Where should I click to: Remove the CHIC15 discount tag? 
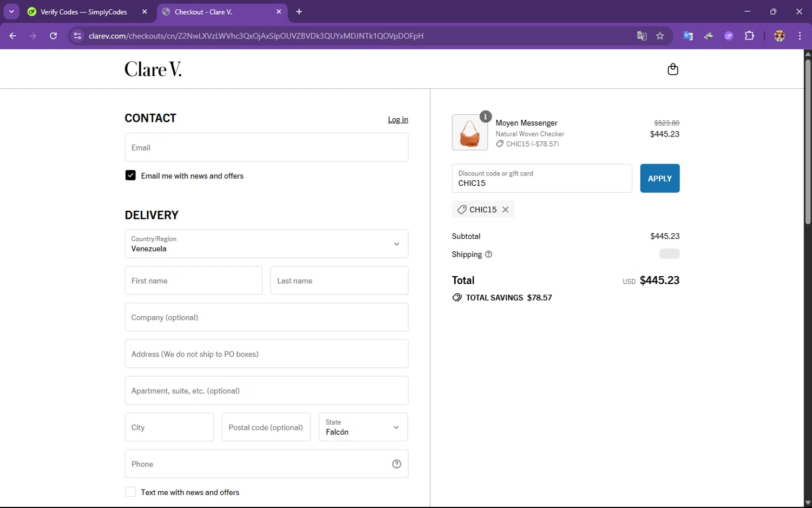click(x=506, y=210)
